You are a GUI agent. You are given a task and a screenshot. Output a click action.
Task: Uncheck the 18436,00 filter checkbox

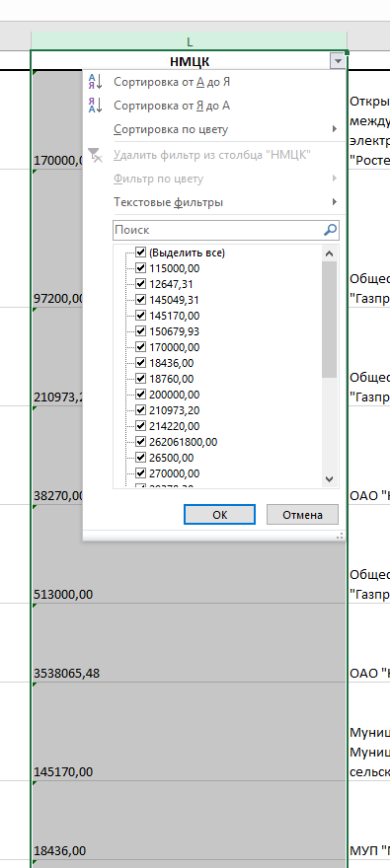[x=141, y=363]
